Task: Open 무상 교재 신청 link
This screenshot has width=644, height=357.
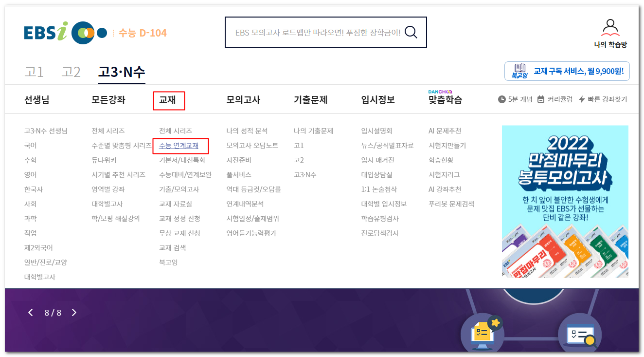Action: [x=179, y=233]
